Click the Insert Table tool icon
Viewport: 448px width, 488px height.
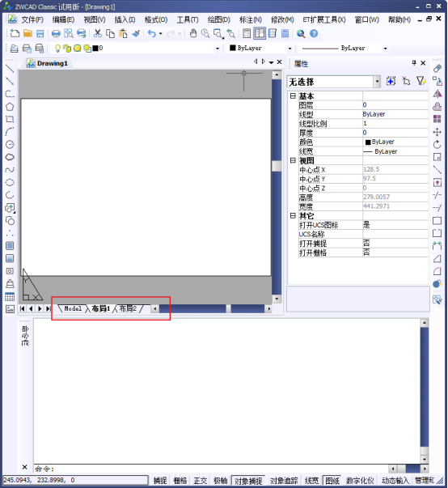point(10,296)
